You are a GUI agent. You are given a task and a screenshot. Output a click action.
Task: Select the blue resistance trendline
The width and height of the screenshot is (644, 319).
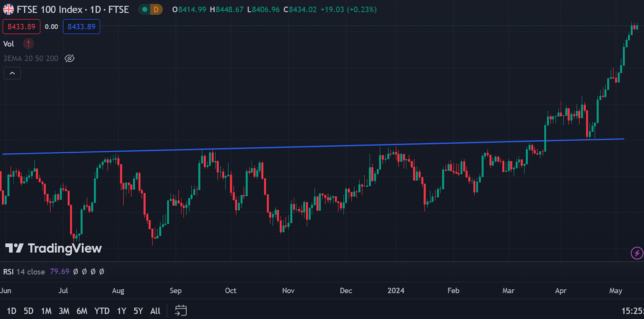coord(313,146)
